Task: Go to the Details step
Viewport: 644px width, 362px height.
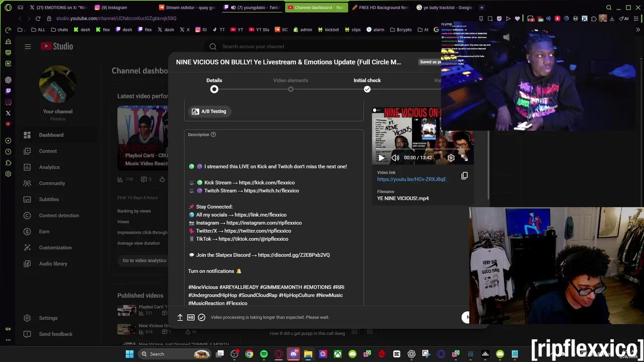Action: tap(214, 84)
